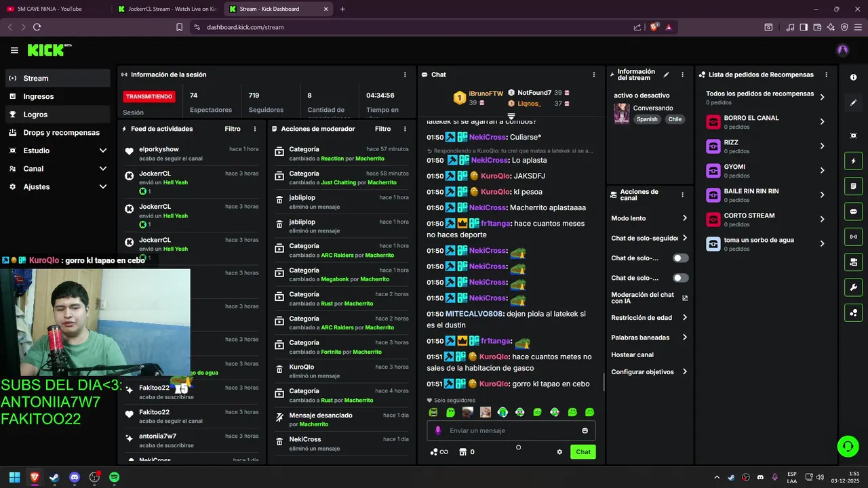The width and height of the screenshot is (868, 488).
Task: Open Todos los pedidos de recompensas
Action: click(766, 98)
